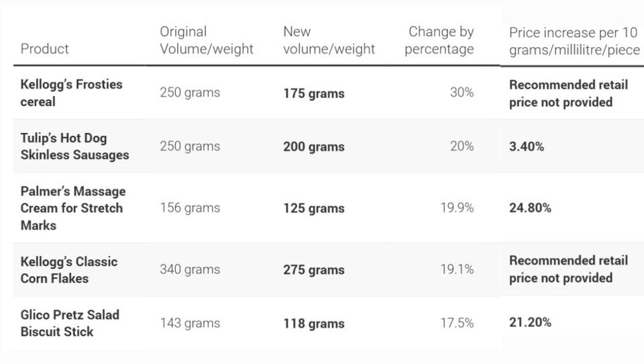Click the New volume/weight column header
This screenshot has width=644, height=364.
[329, 40]
